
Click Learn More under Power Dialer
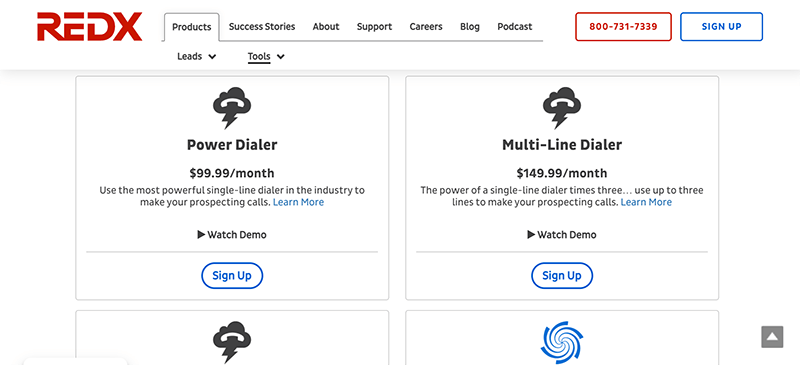[x=298, y=202]
